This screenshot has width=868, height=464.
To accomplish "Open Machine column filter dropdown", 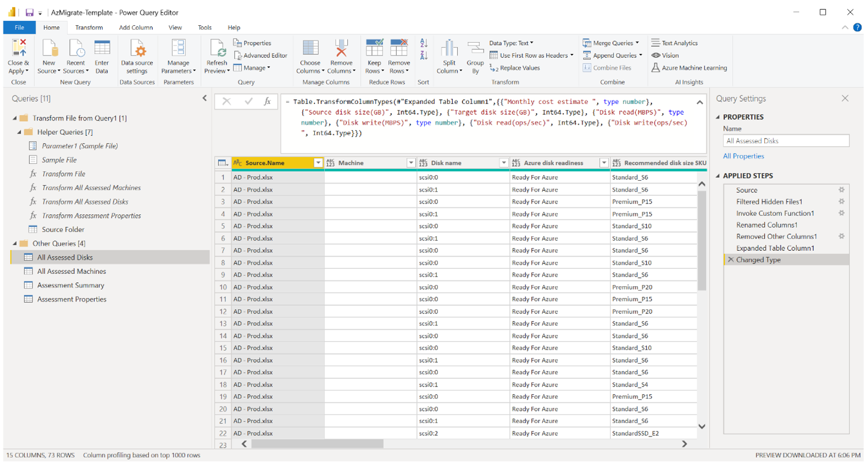I will coord(411,163).
